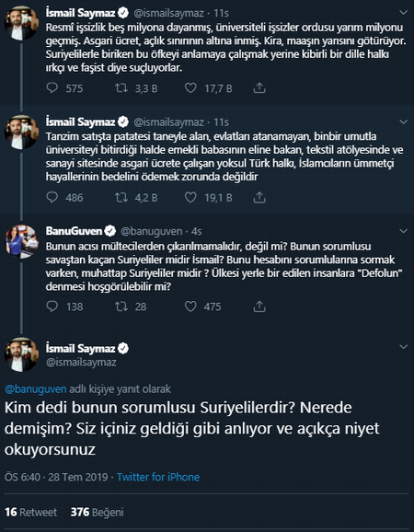
Task: Retweet the tweet with 3,3 B retweets
Action: (121, 88)
